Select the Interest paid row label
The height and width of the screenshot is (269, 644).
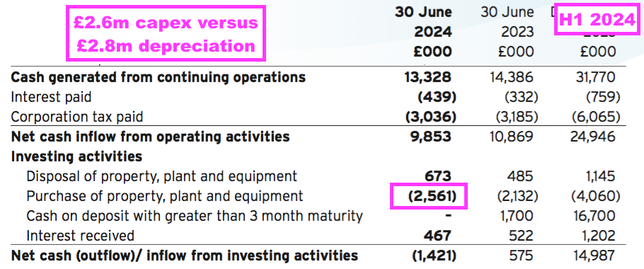pos(51,97)
